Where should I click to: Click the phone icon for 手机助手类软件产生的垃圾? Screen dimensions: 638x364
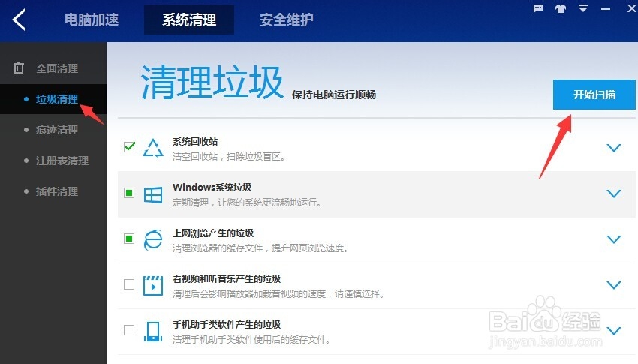click(x=153, y=332)
